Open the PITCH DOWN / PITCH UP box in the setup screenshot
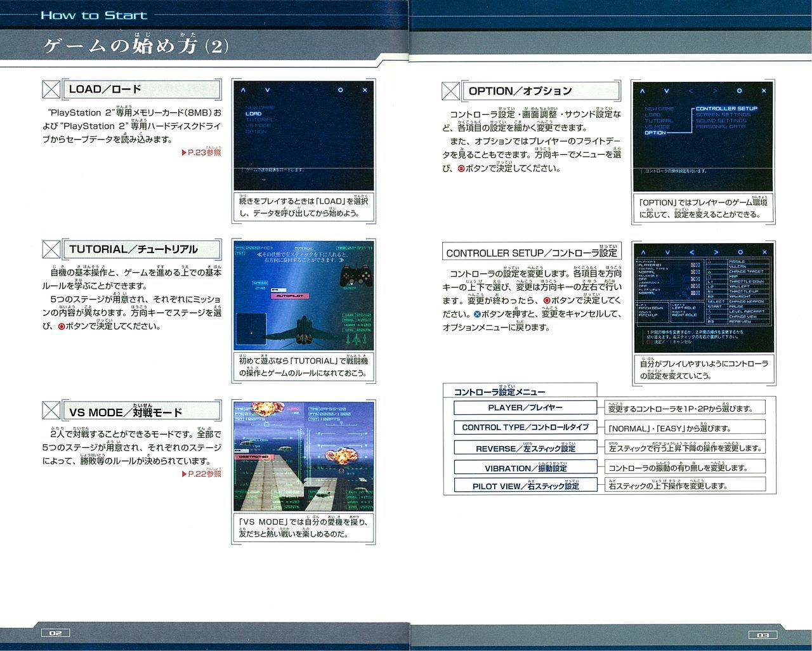 click(652, 312)
